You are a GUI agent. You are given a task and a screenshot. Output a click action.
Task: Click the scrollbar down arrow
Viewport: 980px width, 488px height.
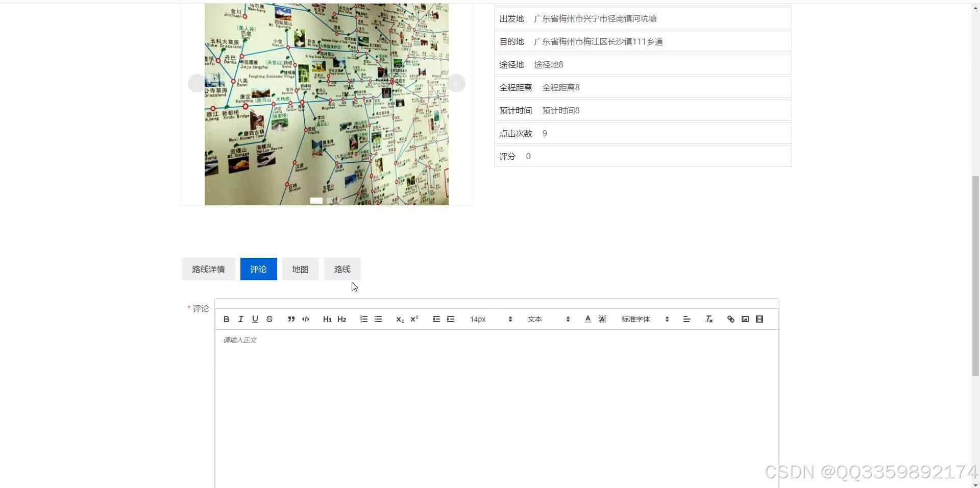pyautogui.click(x=975, y=484)
